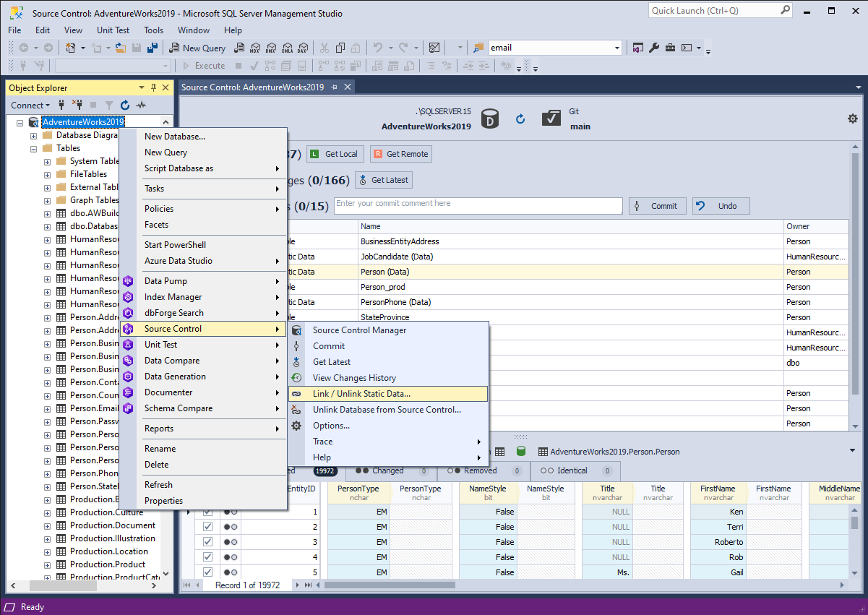Refresh Object Explorer using the toolbar icon
Viewport: 868px width, 615px height.
[125, 106]
